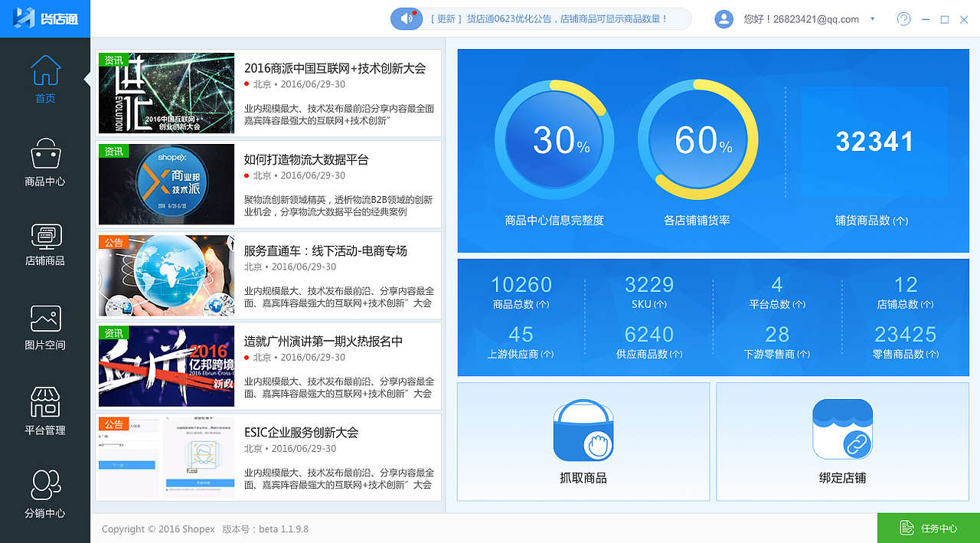Click the 60% 铺货率 ring
This screenshot has width=980, height=543.
pos(697,139)
